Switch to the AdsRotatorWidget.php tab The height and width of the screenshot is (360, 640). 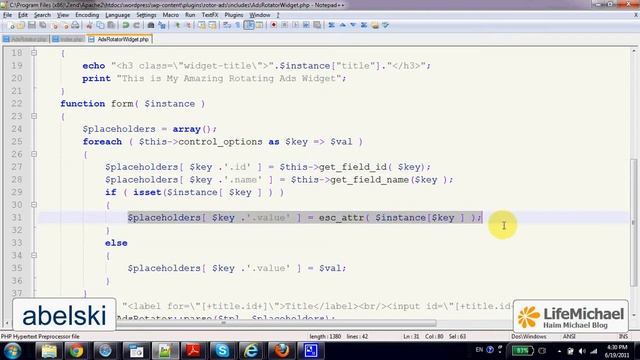(x=119, y=40)
